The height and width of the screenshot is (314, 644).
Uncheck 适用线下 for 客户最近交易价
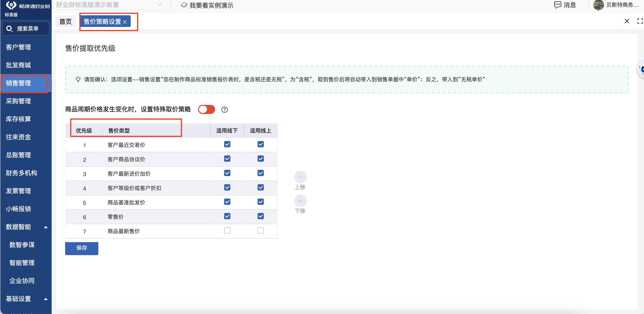pyautogui.click(x=227, y=144)
